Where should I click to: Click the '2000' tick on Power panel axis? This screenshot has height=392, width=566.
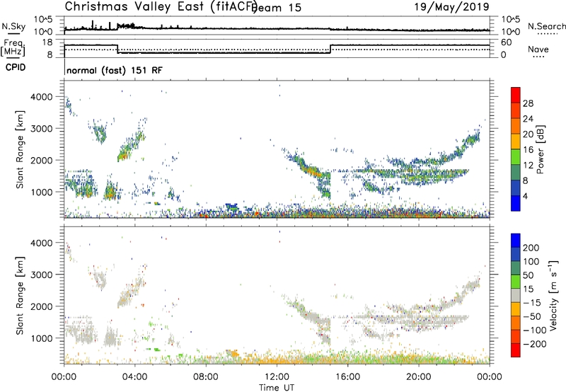(x=42, y=160)
